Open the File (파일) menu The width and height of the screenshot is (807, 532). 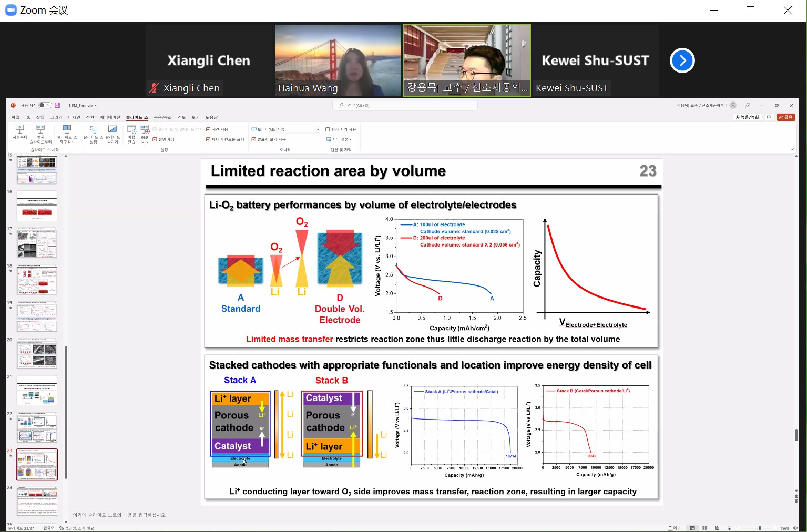15,117
